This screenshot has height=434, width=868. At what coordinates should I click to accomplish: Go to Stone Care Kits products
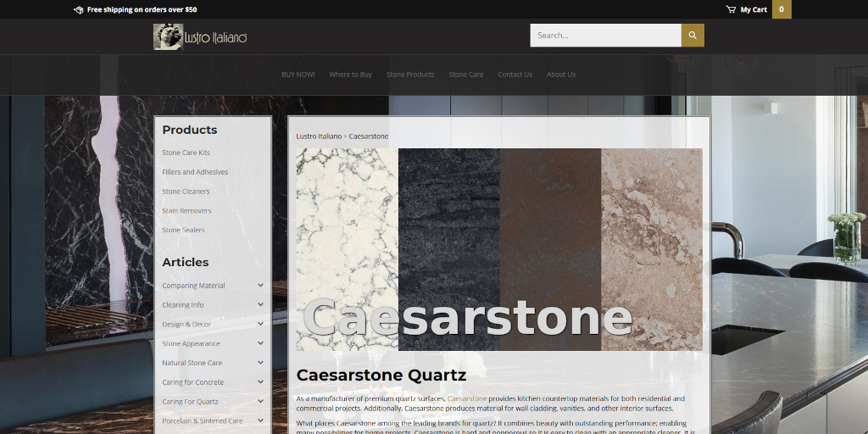[186, 153]
